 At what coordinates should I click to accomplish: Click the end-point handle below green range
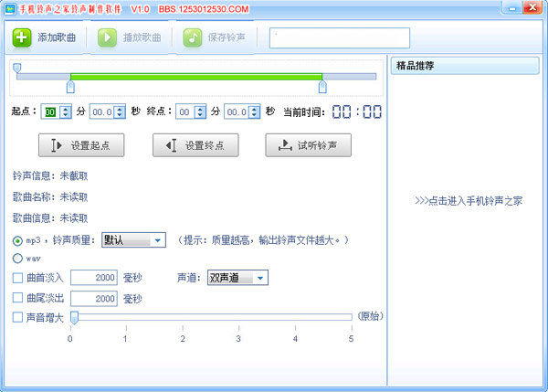322,87
